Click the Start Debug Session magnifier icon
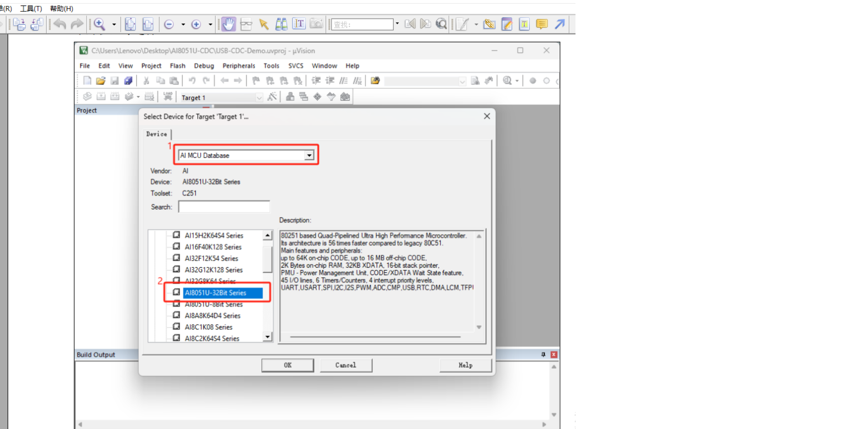Screen dimensions: 868x429 pos(507,81)
